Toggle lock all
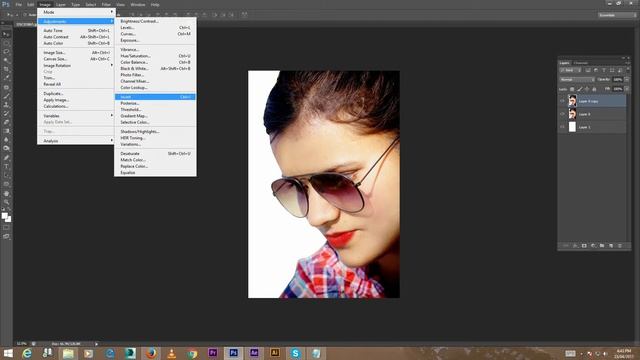640x360 pixels. (594, 89)
